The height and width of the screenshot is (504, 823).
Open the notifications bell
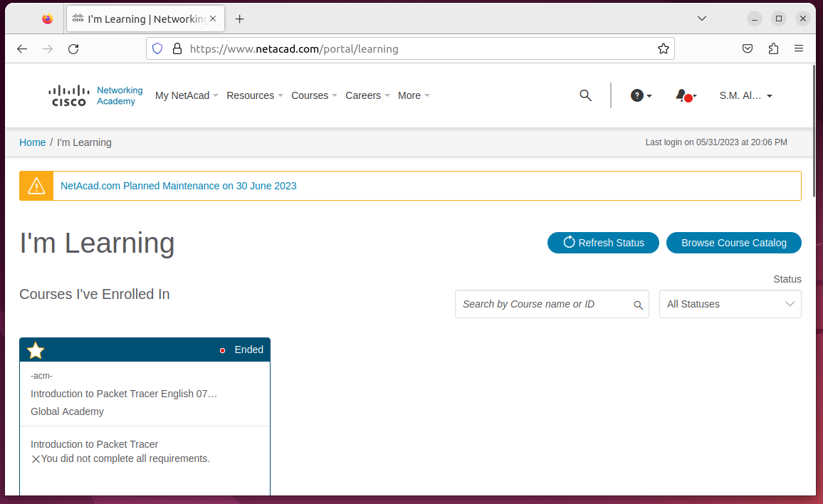(686, 95)
